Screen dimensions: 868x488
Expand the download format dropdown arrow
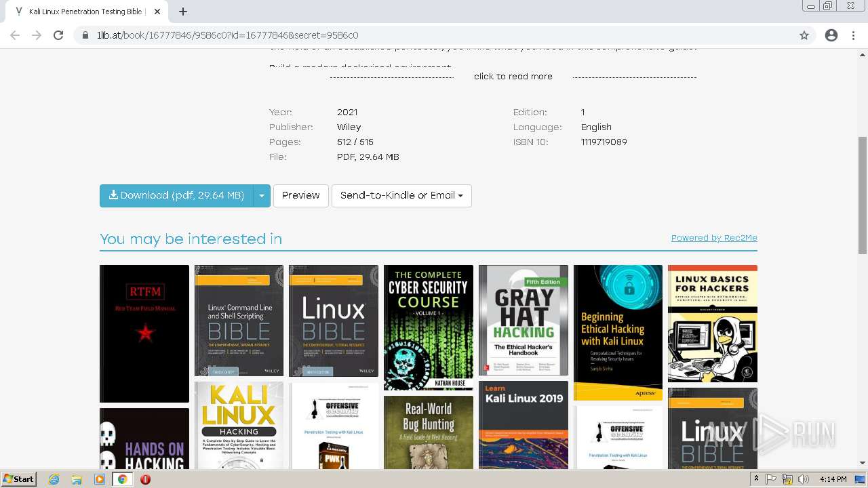(262, 195)
